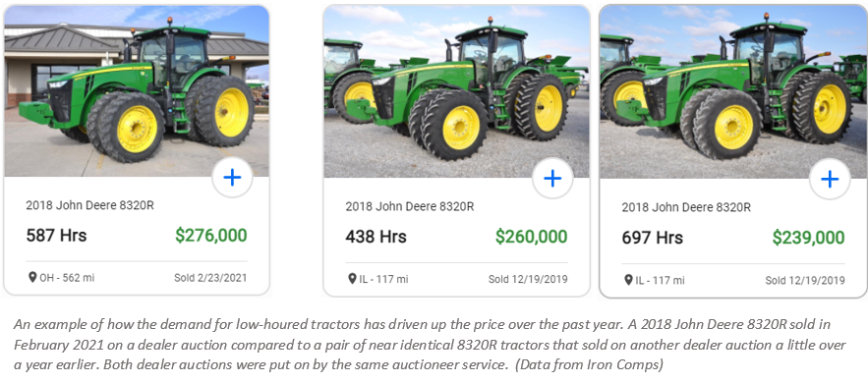Open photo of tractor sold in Ohio
This screenshot has height=383, width=868.
137,91
